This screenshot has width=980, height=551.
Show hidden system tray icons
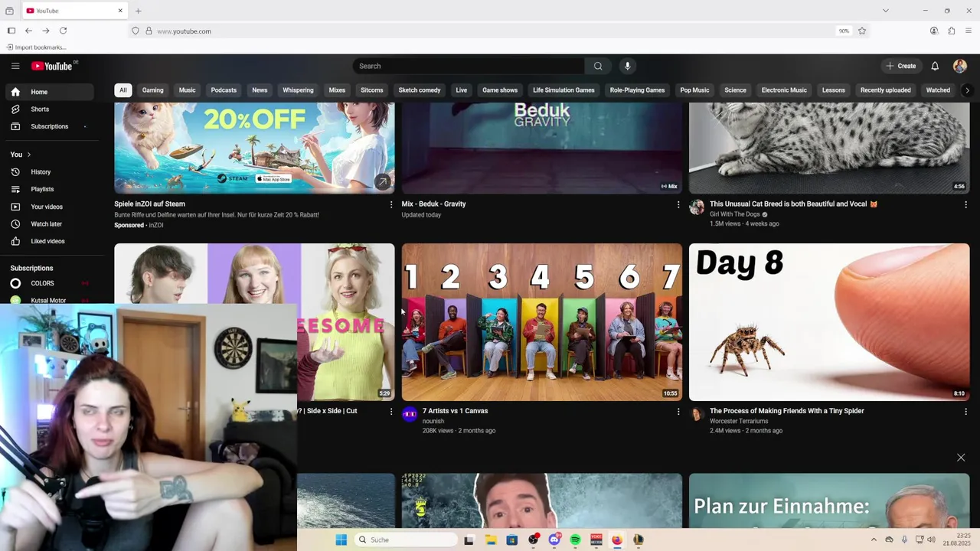pyautogui.click(x=874, y=540)
